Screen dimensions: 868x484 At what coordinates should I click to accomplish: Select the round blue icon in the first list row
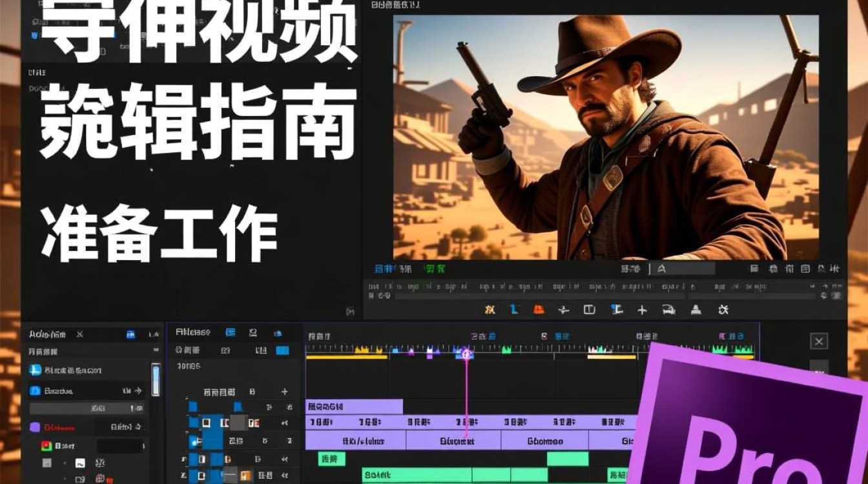point(35,370)
